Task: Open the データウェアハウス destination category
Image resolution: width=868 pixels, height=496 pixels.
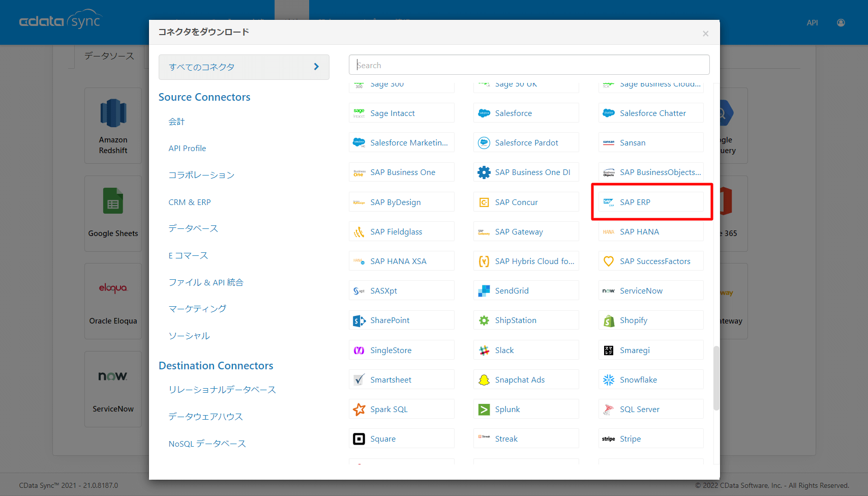Action: [205, 416]
